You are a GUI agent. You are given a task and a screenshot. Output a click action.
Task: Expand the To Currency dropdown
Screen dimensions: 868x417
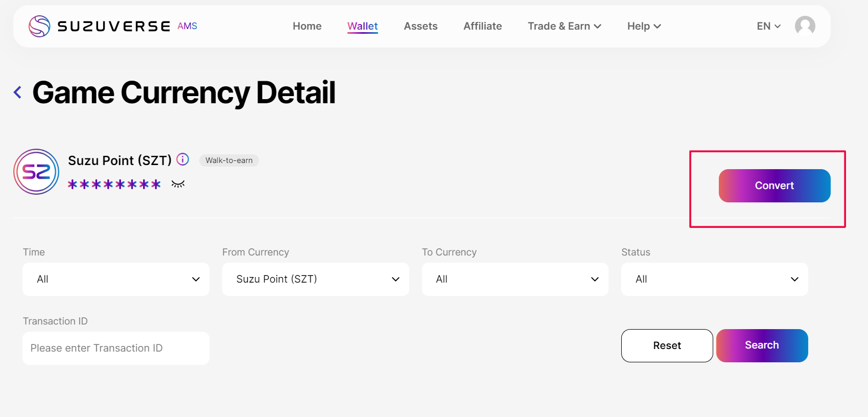pyautogui.click(x=514, y=279)
